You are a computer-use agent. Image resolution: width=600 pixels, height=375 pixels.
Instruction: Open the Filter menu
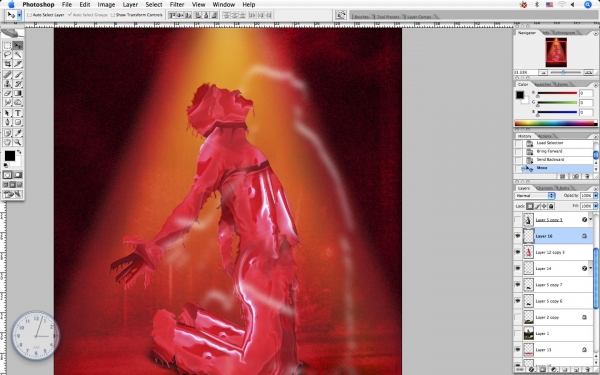(177, 5)
